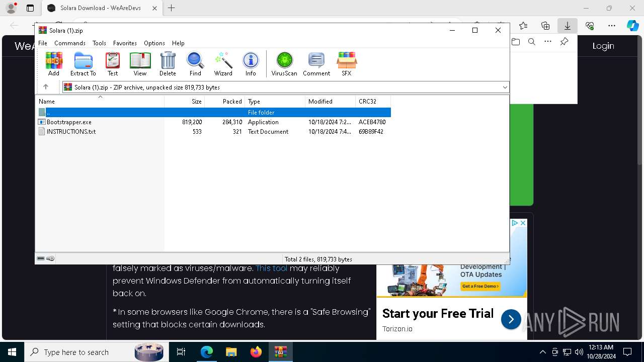The image size is (644, 362).
Task: Open the Favorites menu
Action: click(125, 43)
